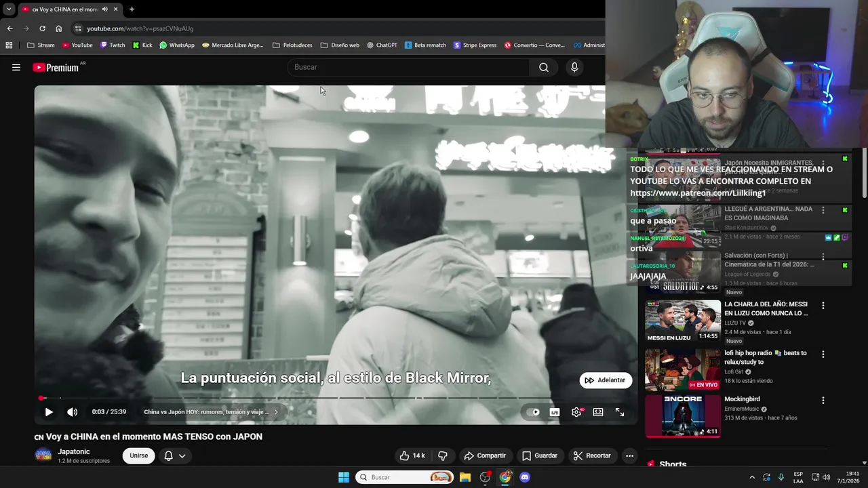Open LA CHARLA DEL AÑO Messi thumbnail
This screenshot has height=488, width=868.
682,321
